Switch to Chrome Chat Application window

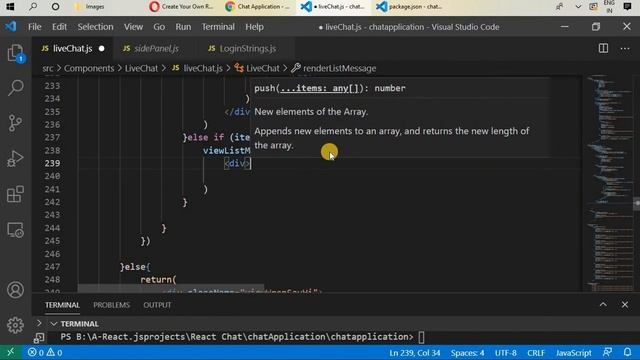(x=259, y=7)
